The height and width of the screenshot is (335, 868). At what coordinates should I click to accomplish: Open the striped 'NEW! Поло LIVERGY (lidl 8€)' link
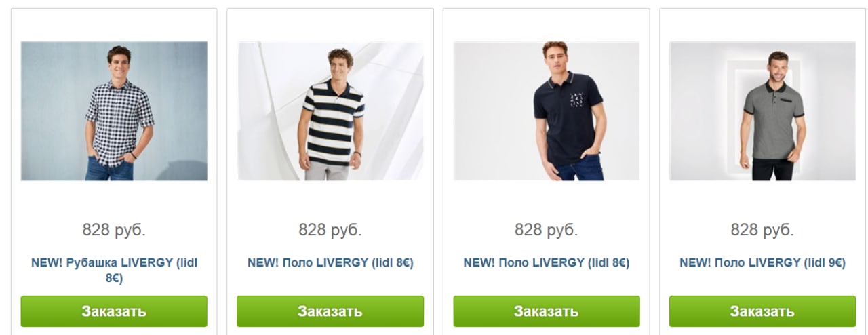330,262
